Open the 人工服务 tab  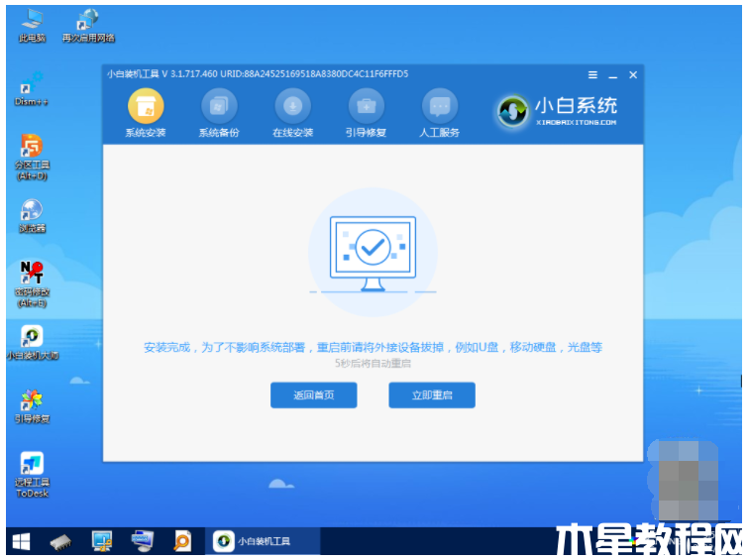[440, 114]
